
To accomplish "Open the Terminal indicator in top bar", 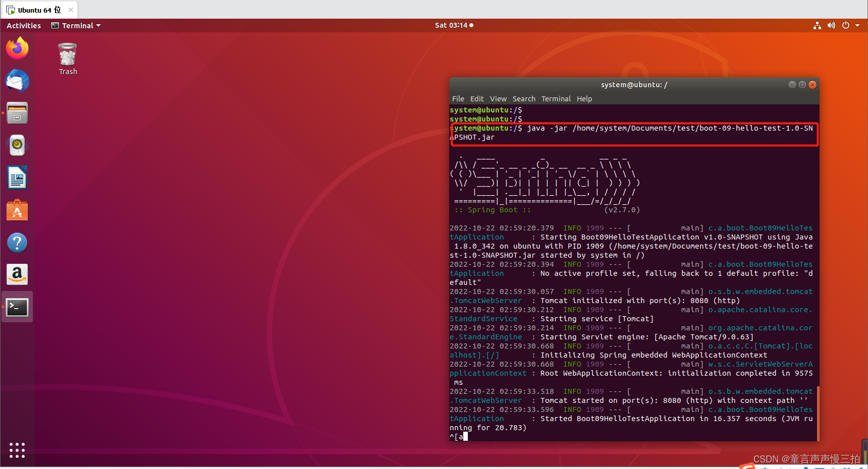I will coord(75,25).
